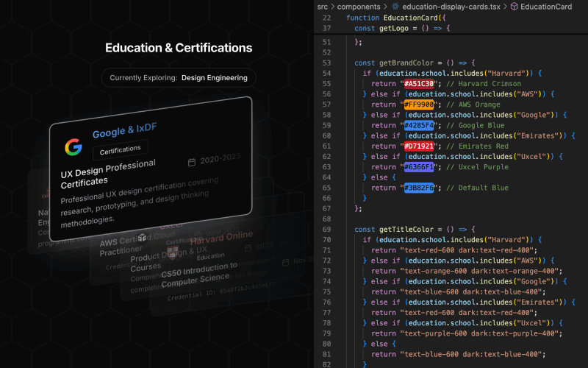Screen dimensions: 588x368
Task: Click the Currently Exploring Design Engineering pill
Action: click(x=179, y=78)
